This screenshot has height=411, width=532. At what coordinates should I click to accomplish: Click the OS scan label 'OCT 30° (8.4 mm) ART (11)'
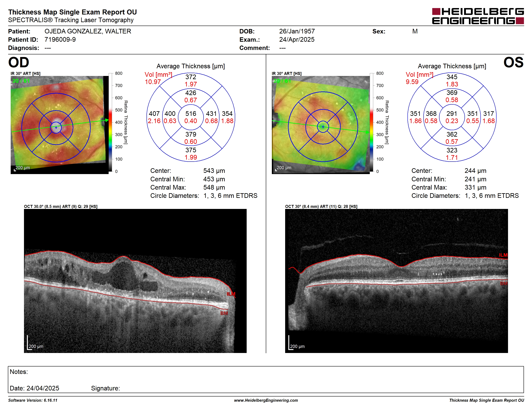(311, 207)
